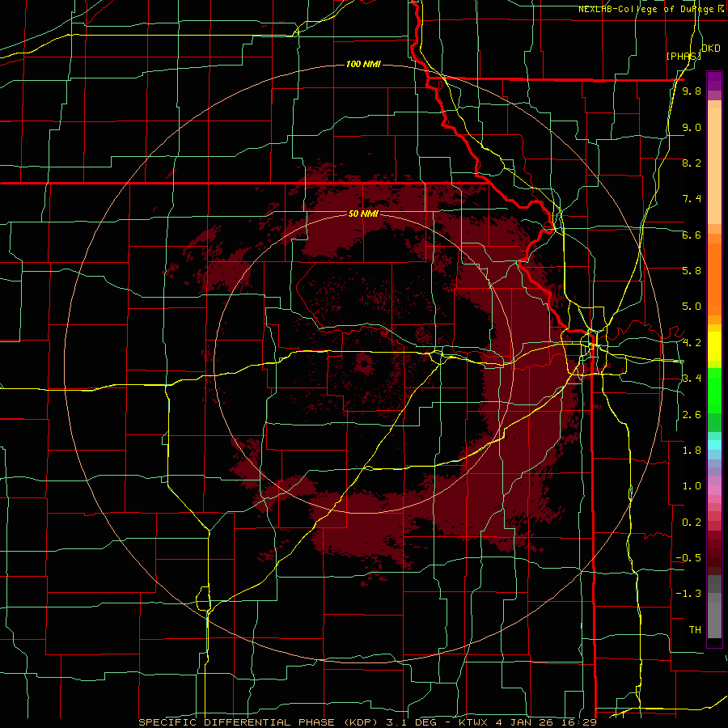Pick the gray TH segment of color bar
This screenshot has height=728, width=728.
[x=714, y=620]
